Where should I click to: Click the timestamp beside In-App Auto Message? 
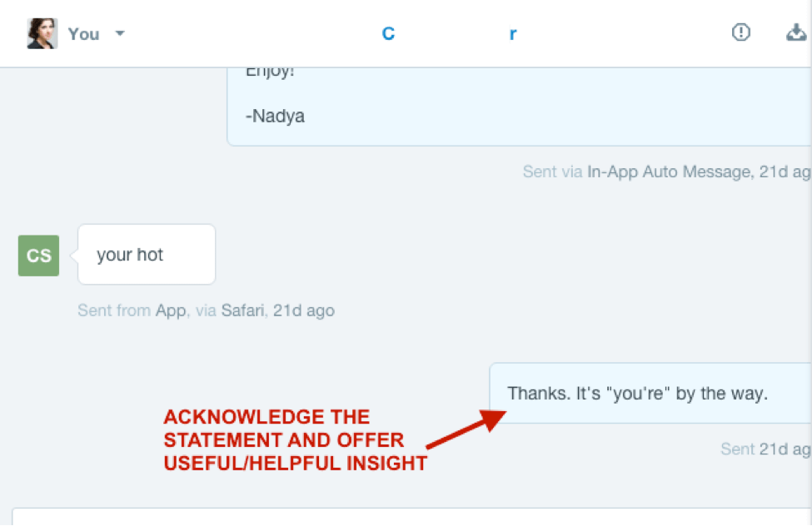pyautogui.click(x=785, y=172)
